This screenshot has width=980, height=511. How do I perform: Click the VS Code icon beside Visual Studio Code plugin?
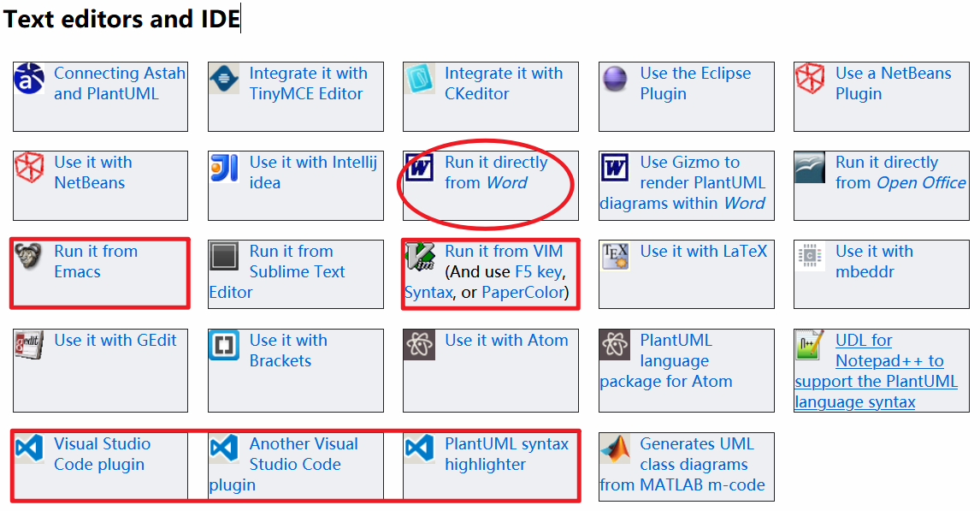point(29,449)
